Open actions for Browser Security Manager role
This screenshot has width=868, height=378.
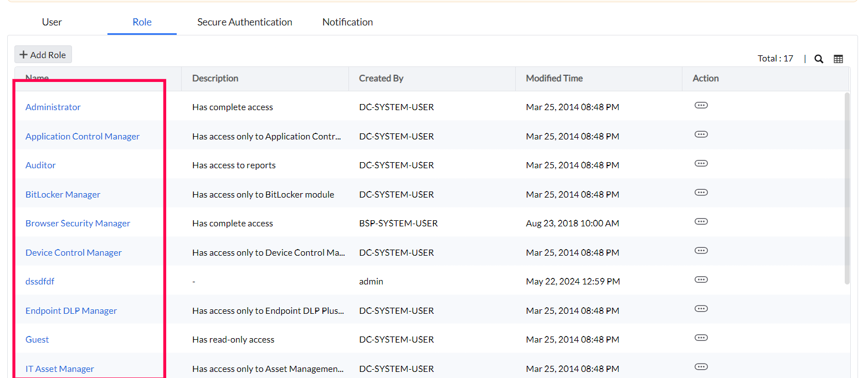point(701,221)
